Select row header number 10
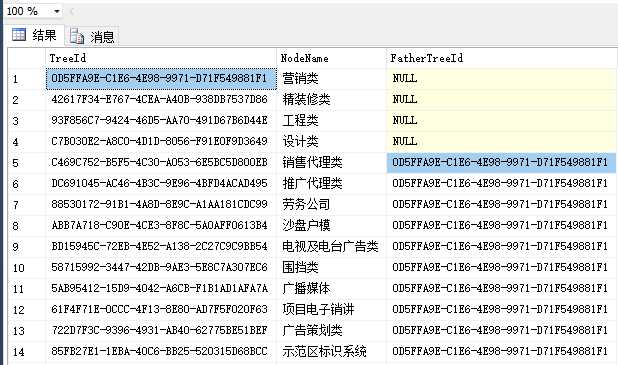618x365 pixels. [26, 268]
